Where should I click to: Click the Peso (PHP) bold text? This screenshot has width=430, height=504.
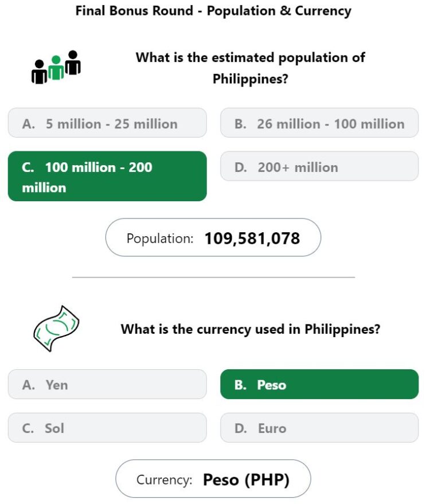247,479
